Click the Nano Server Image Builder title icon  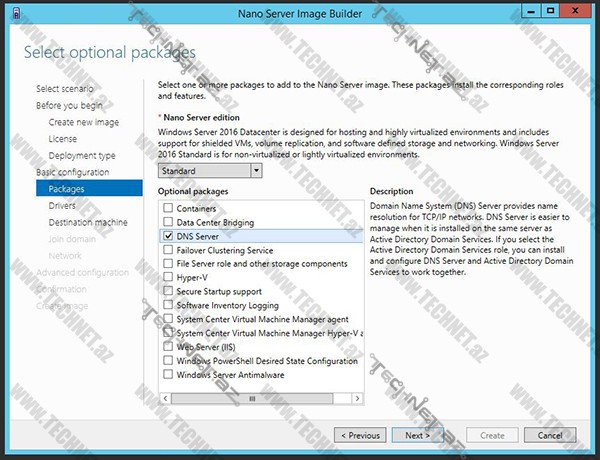point(16,14)
